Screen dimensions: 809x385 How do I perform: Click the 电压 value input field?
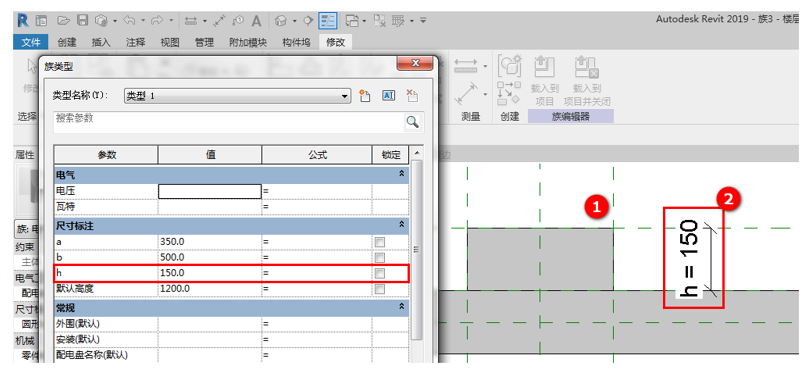tap(210, 191)
